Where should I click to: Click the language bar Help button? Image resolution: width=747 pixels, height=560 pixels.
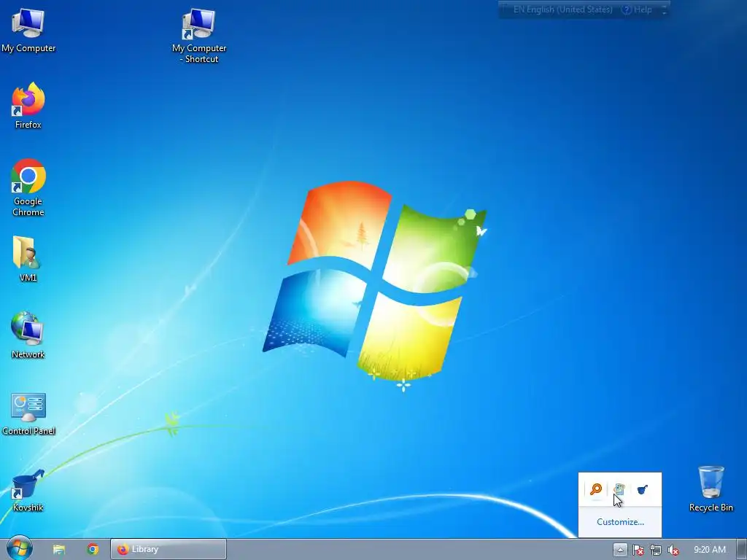coord(637,9)
